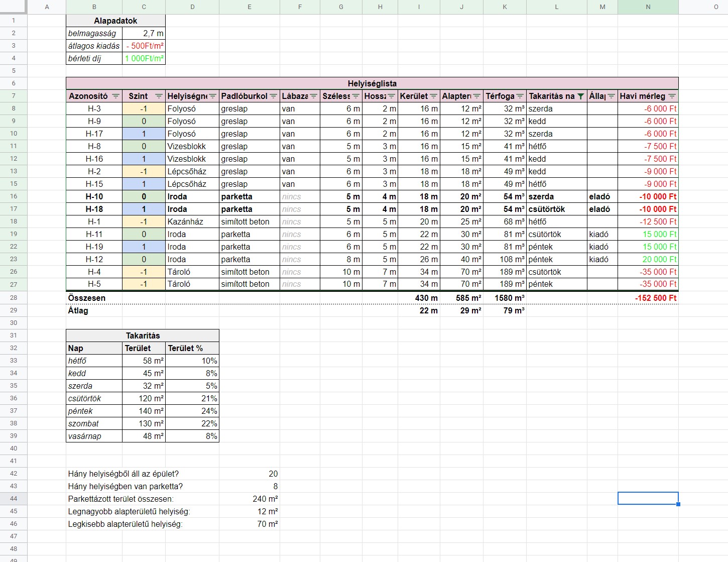Select the simított beton cell in H-1 row
This screenshot has width=728, height=562.
click(x=250, y=221)
